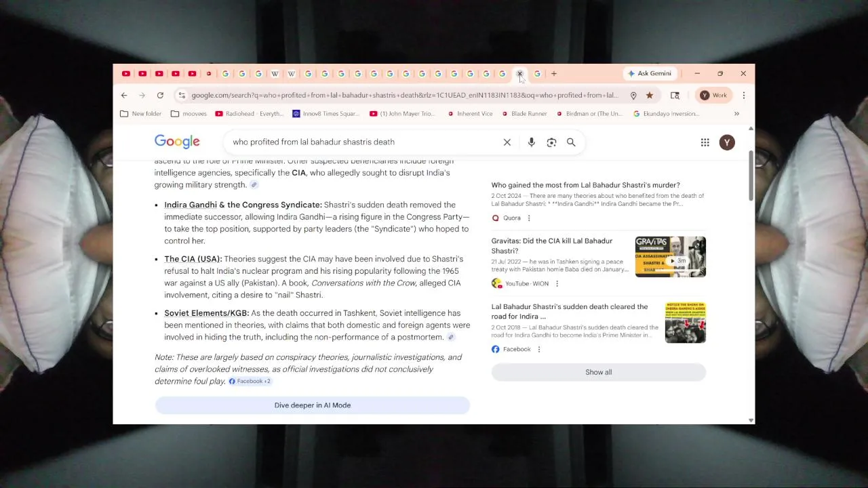This screenshot has height=488, width=868.
Task: Open Ask Gemini button
Action: [x=650, y=73]
